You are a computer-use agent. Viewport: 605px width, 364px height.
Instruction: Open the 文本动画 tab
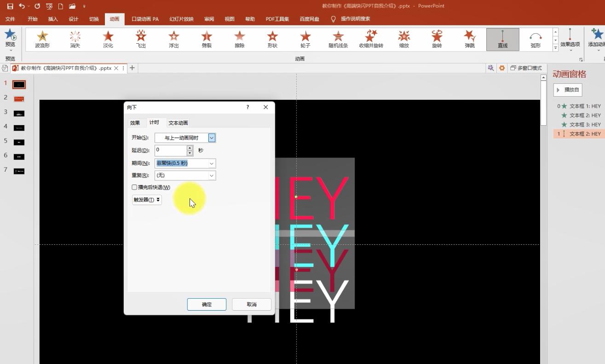[x=178, y=123]
